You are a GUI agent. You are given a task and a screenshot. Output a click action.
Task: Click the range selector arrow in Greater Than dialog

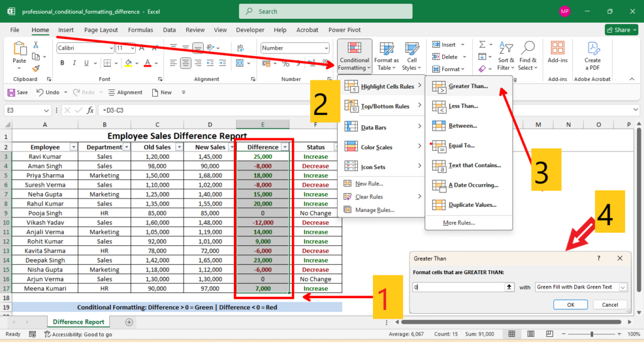[x=509, y=287]
